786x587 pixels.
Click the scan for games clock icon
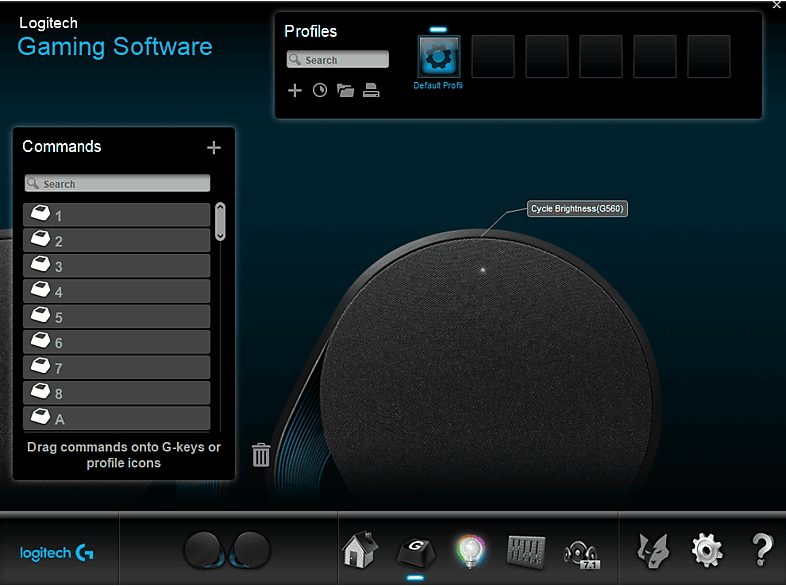[320, 91]
